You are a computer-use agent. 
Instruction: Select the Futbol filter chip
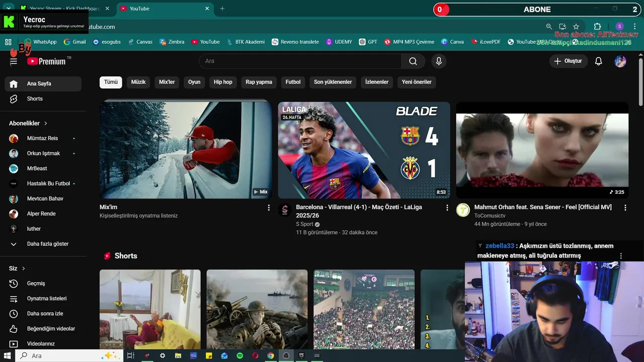click(x=293, y=82)
